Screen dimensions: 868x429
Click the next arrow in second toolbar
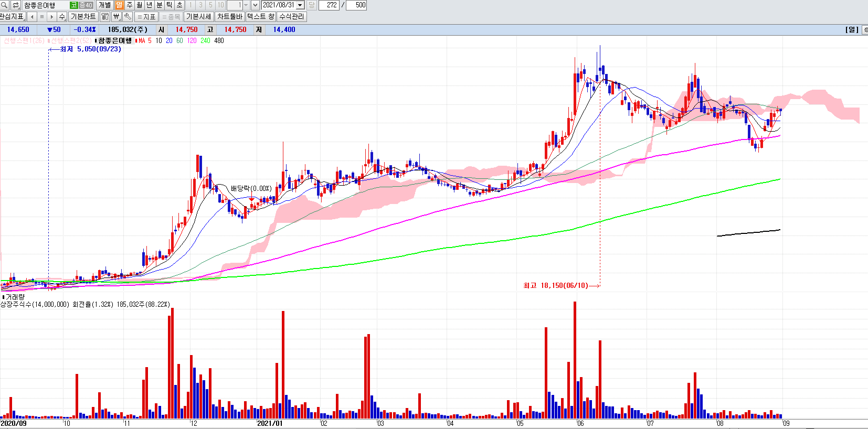point(52,16)
